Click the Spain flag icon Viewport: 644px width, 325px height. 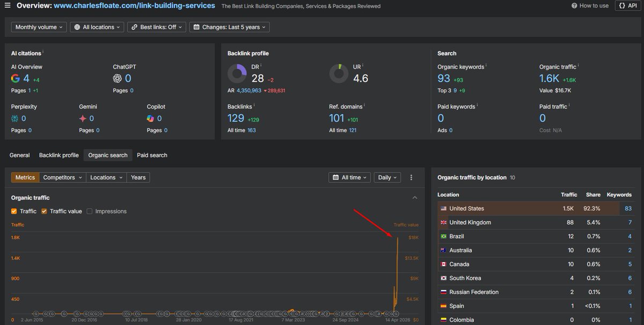[443, 306]
